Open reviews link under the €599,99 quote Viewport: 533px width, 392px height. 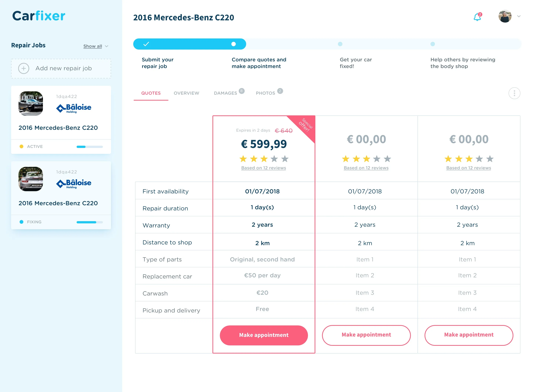point(263,168)
